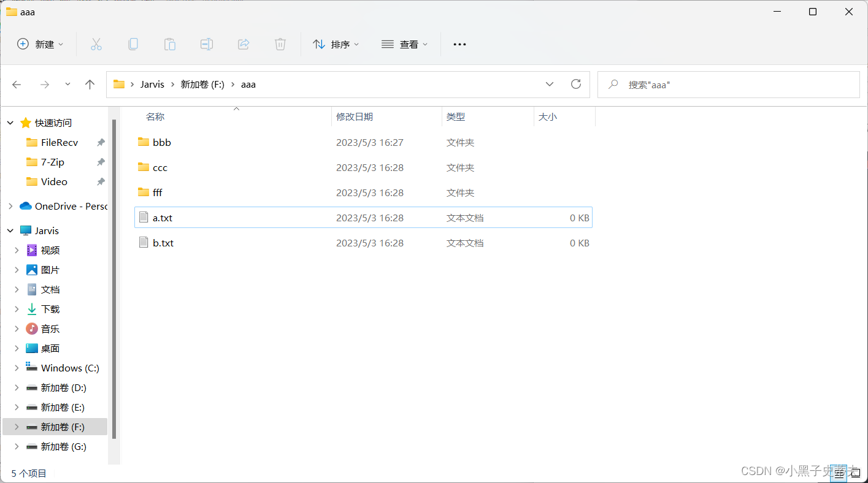The image size is (868, 483).
Task: Click Jarvis in the address breadcrumb
Action: pyautogui.click(x=152, y=85)
